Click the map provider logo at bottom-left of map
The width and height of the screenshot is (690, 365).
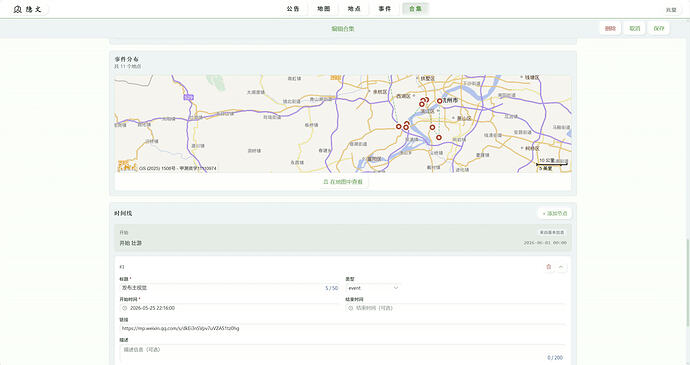tap(127, 166)
